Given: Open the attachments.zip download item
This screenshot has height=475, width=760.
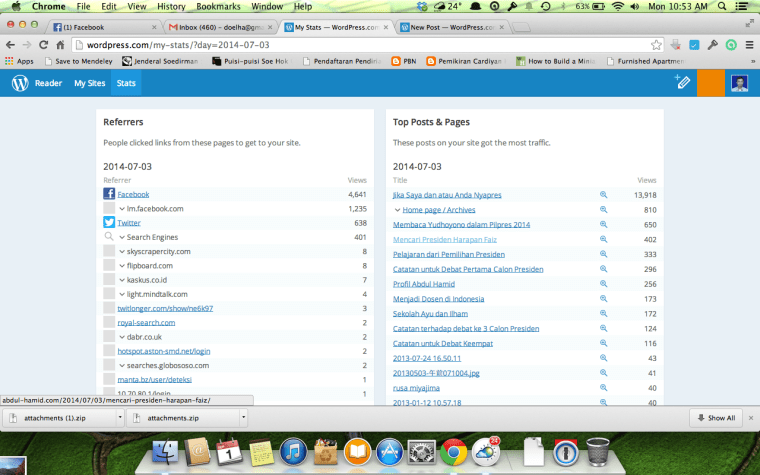Looking at the screenshot, I should click(183, 418).
